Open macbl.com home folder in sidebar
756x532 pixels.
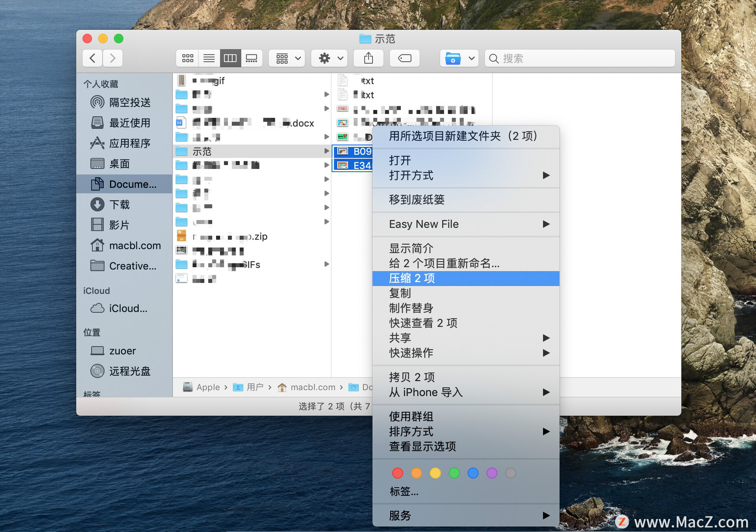pyautogui.click(x=124, y=245)
